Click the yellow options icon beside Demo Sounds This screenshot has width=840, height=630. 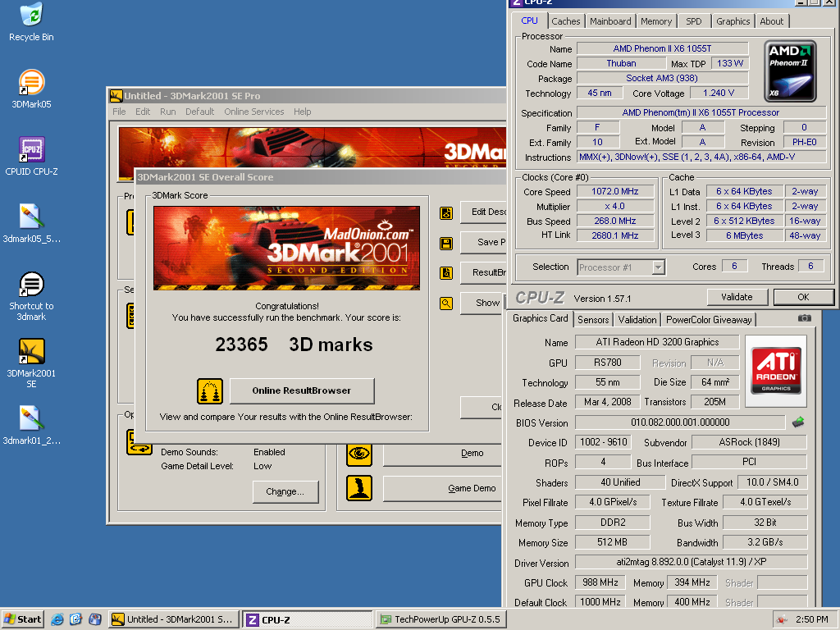coord(139,442)
